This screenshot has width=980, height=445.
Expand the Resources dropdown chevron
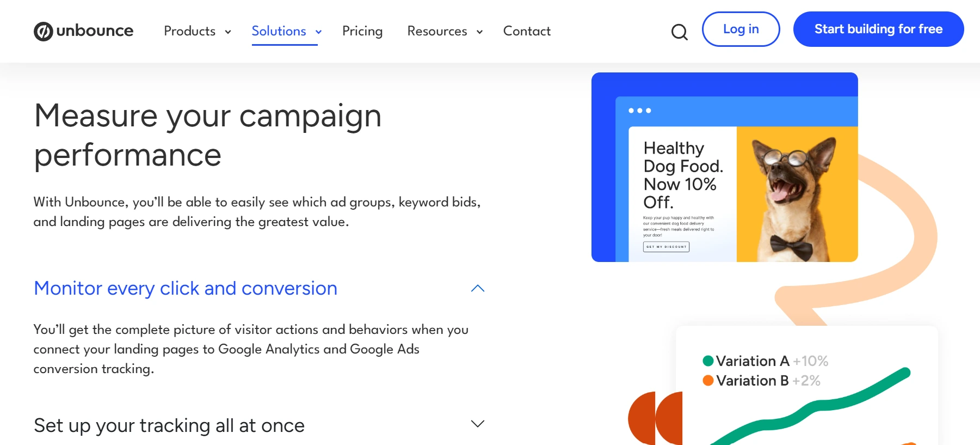point(479,32)
